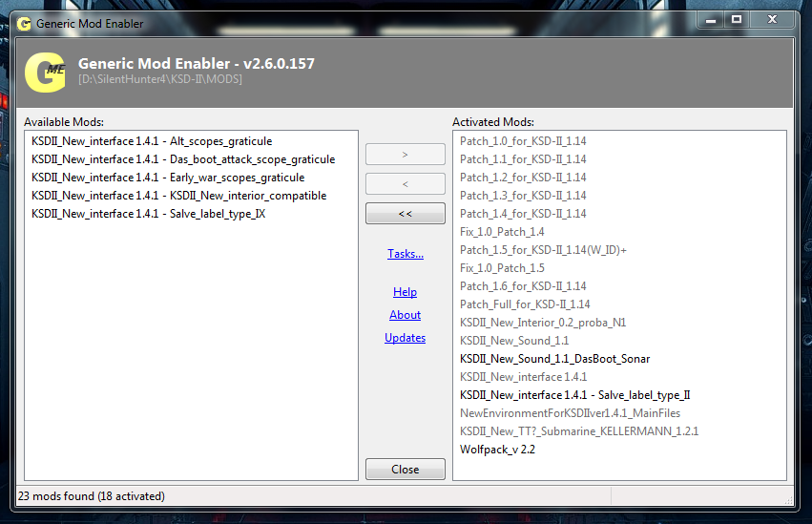This screenshot has height=524, width=812.
Task: Click the yellow GME logo in header
Action: click(x=45, y=72)
